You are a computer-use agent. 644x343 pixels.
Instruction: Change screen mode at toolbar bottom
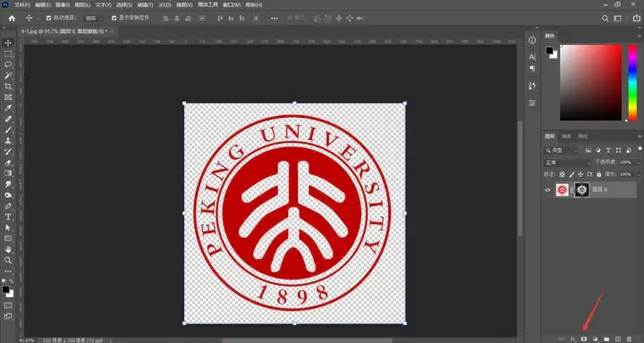[8, 316]
